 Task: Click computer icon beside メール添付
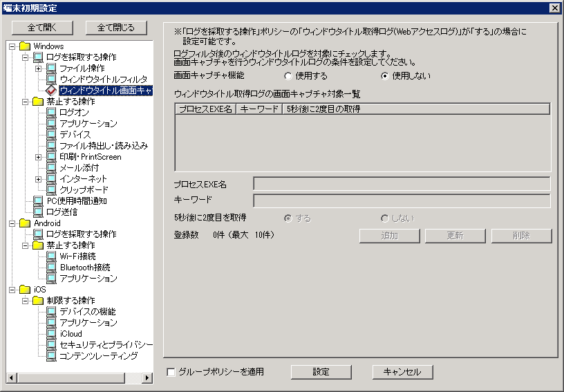(51, 167)
